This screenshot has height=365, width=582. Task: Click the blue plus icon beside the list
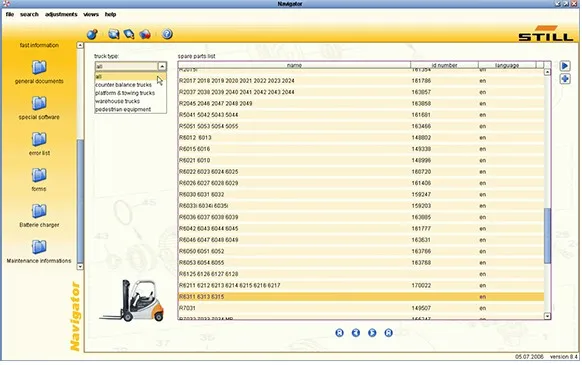click(x=565, y=79)
